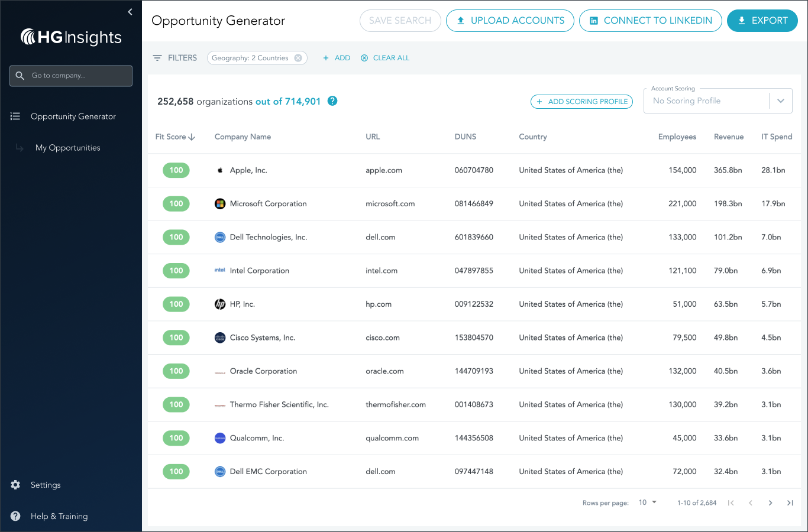Click the filters funnel icon
This screenshot has height=532, width=808.
point(157,58)
